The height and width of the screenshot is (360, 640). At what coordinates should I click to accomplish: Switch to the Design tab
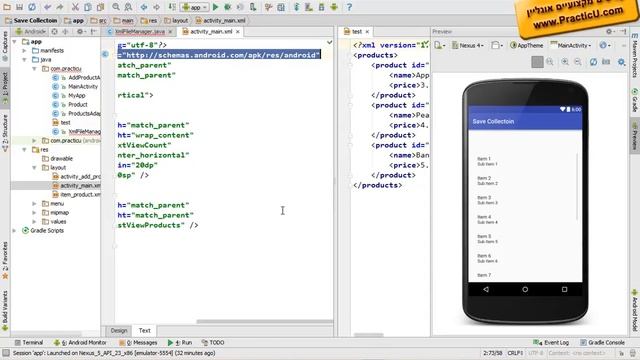(119, 331)
